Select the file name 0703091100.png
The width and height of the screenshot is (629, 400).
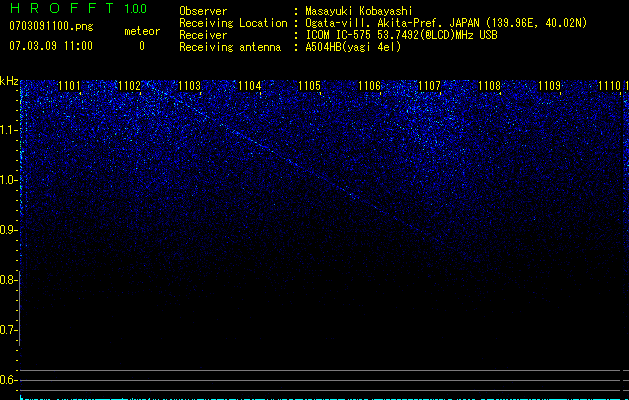(x=51, y=26)
